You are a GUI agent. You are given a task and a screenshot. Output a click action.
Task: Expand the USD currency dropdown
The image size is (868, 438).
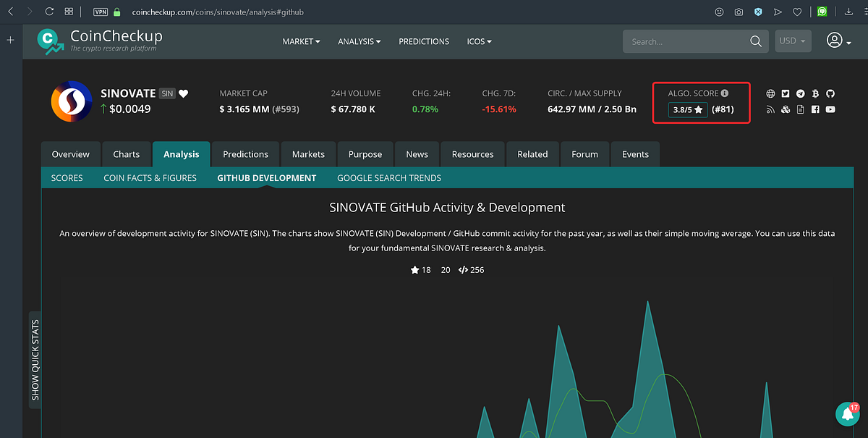793,41
